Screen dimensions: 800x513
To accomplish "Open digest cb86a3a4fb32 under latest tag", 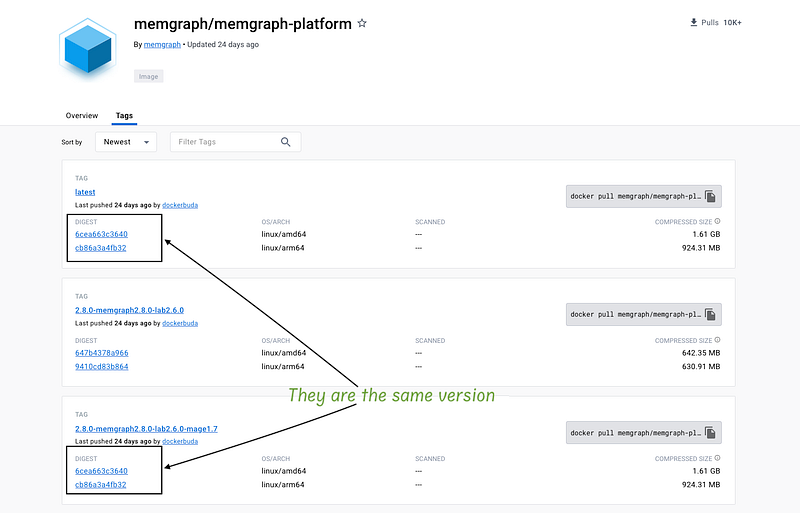I will pos(101,248).
